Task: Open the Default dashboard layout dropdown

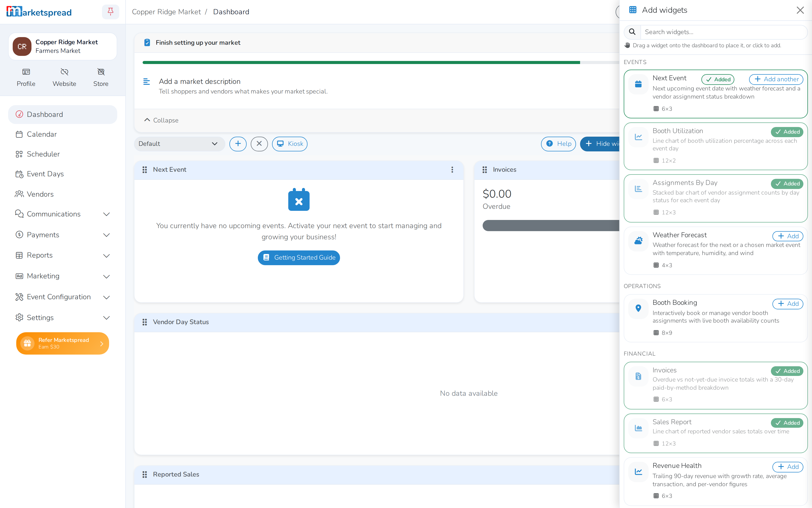Action: [179, 144]
